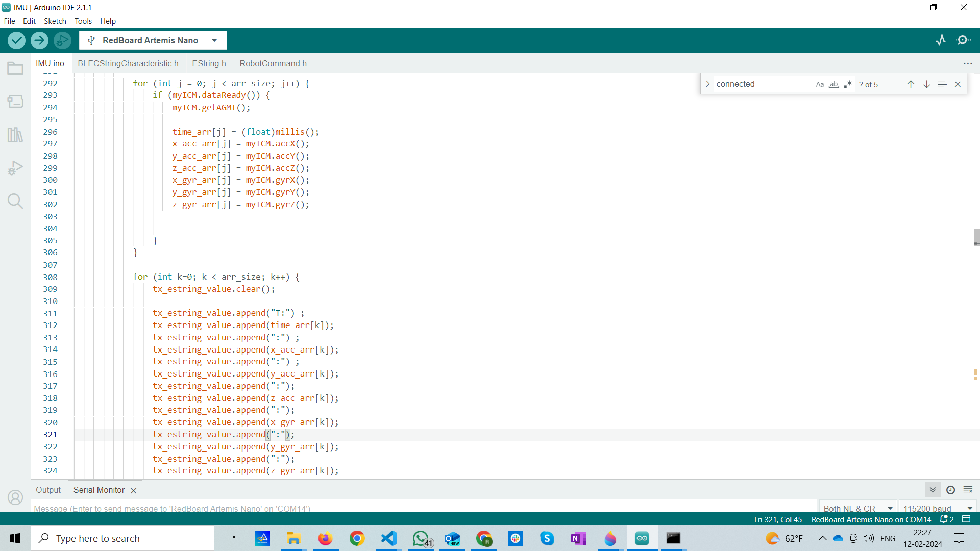980x551 pixels.
Task: Start debugging with the debug play icon
Action: 62,40
